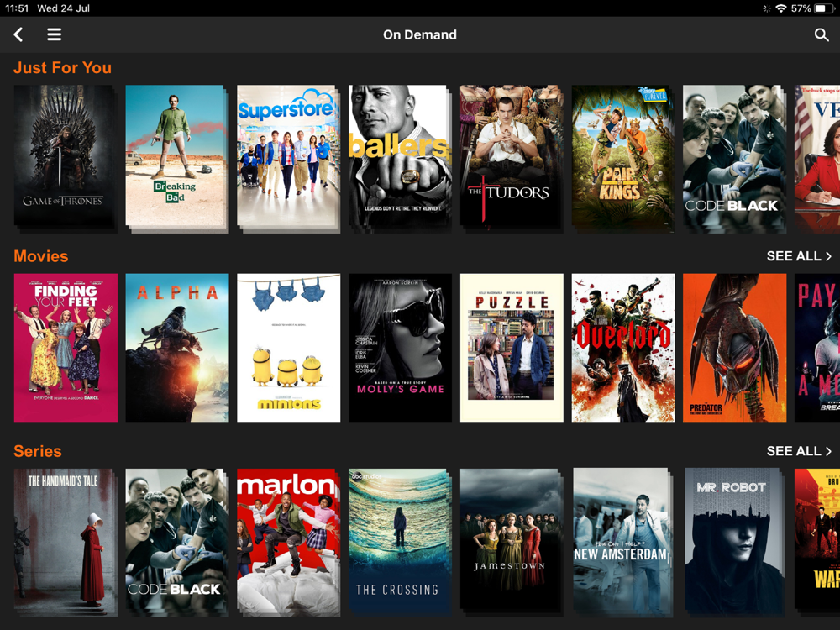Tap the date Wed 24 Jul
The width and height of the screenshot is (840, 630).
tap(63, 8)
